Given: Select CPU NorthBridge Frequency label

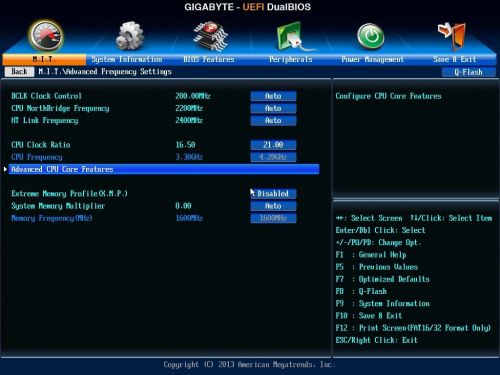Looking at the screenshot, I should click(60, 108).
